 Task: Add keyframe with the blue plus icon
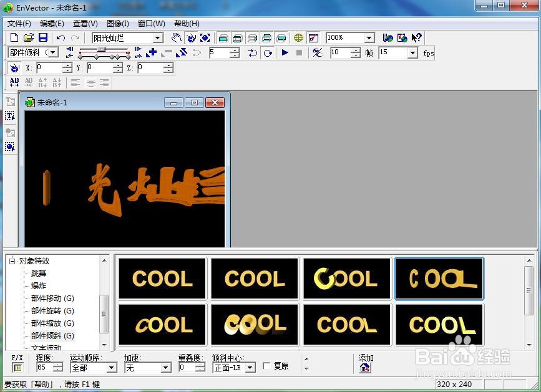(x=151, y=52)
